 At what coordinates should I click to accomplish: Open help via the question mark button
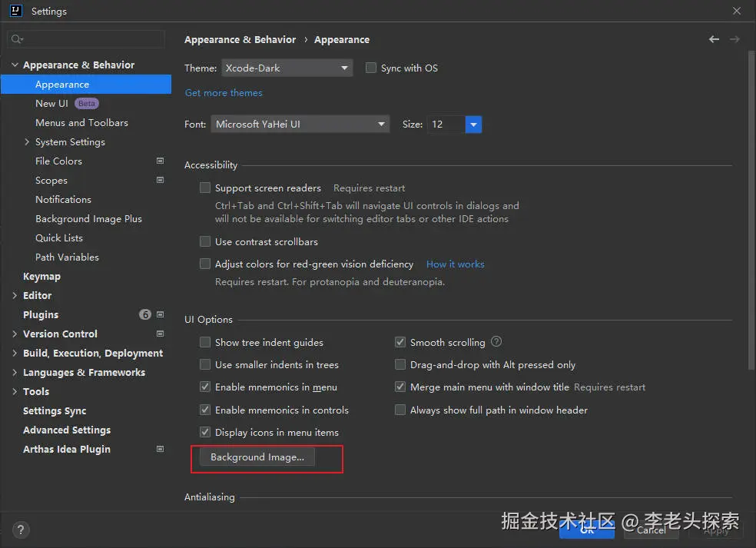(20, 530)
